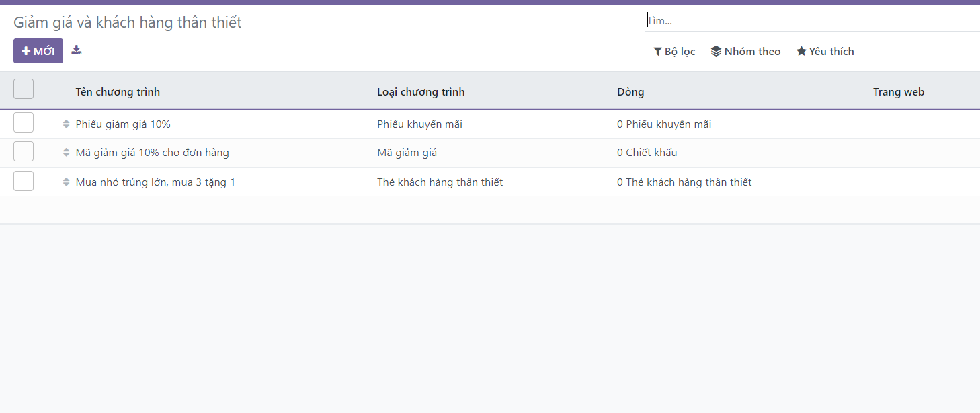Open the Yêu thích favorites dropdown

825,52
